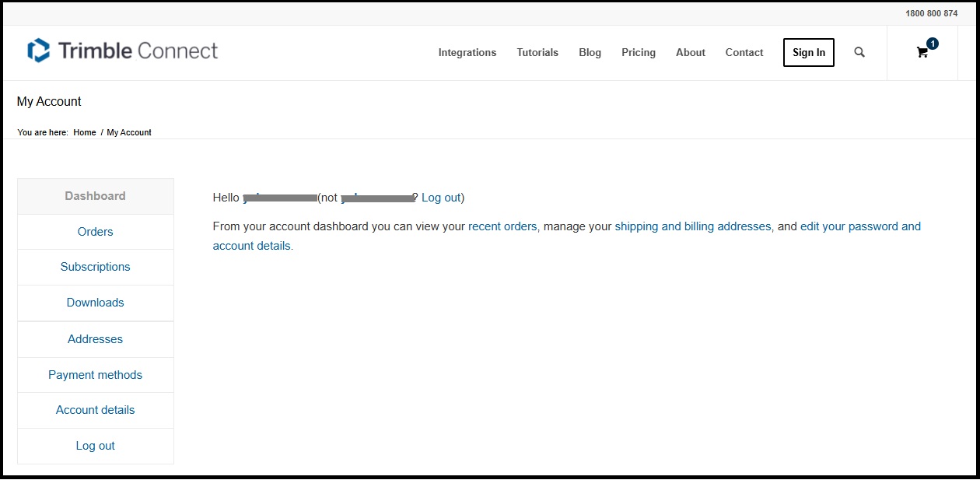Click the Log out link beside Hello
Viewport: 980px width, 480px height.
tap(441, 198)
